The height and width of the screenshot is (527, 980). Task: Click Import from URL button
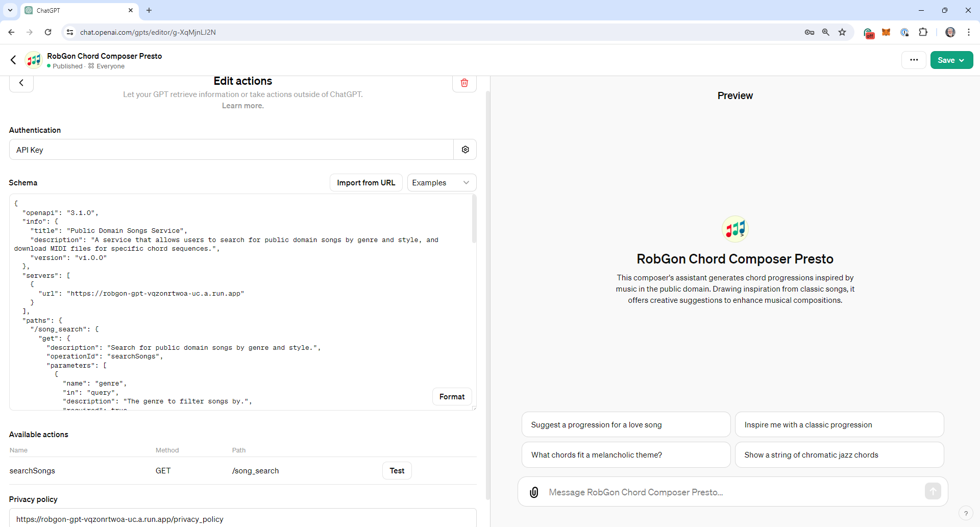click(366, 183)
